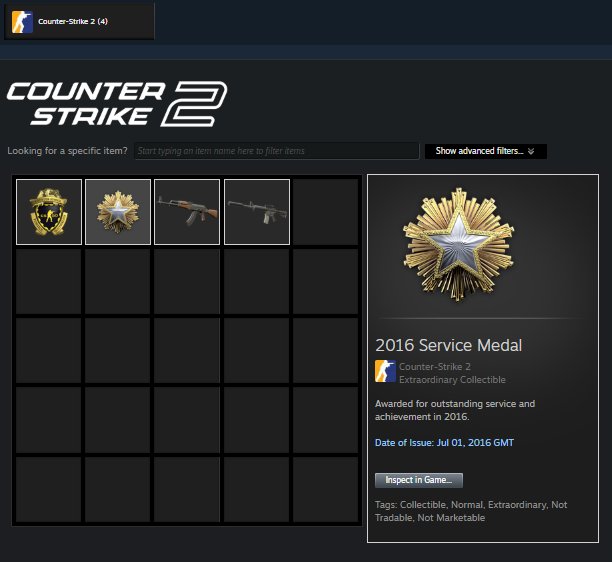Select the 2016 Service Medal inventory slot
Viewport: 612px width, 562px height.
click(118, 212)
